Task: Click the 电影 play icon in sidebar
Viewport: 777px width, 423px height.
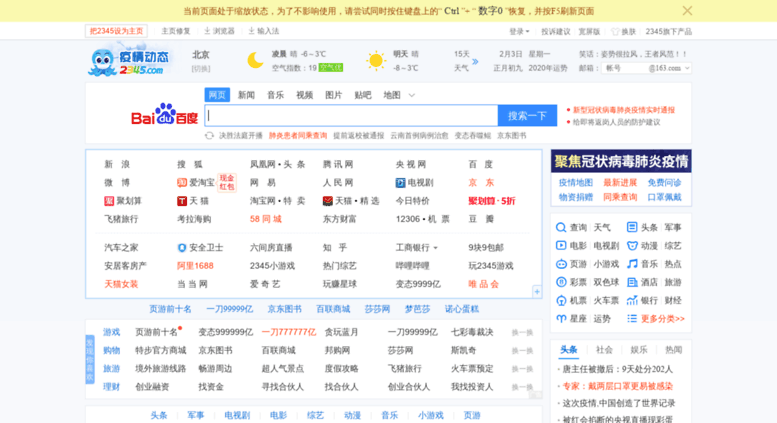Action: click(561, 245)
